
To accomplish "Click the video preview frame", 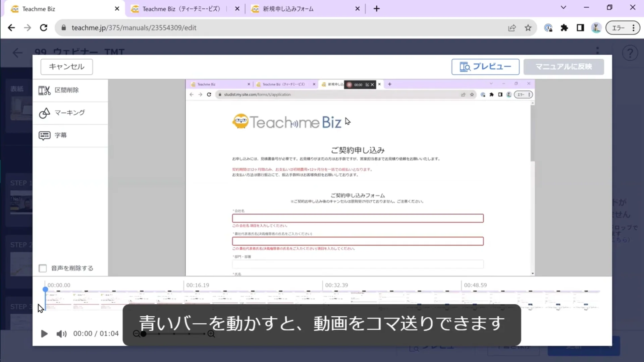I will tap(360, 178).
